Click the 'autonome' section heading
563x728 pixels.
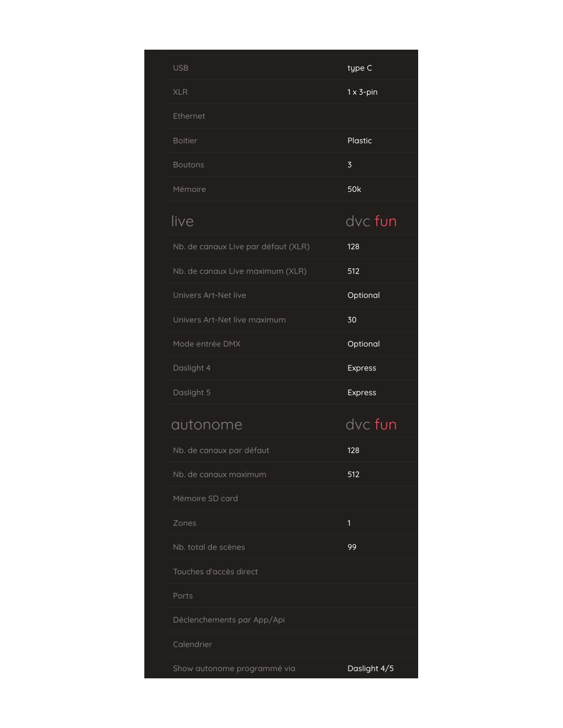coord(207,424)
